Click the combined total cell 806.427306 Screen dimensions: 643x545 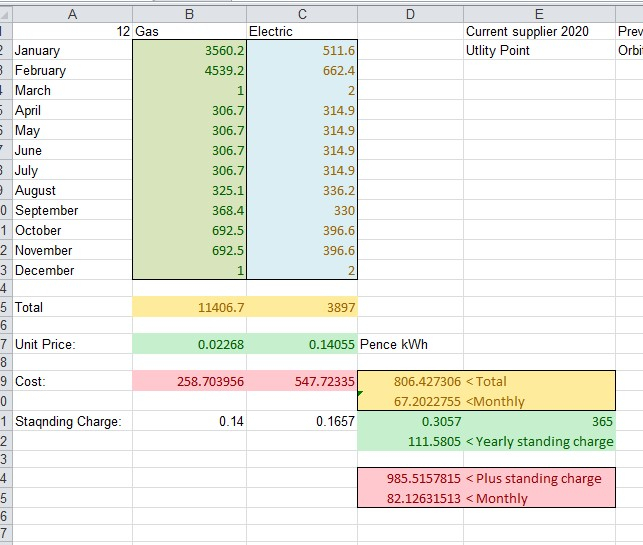click(x=411, y=381)
